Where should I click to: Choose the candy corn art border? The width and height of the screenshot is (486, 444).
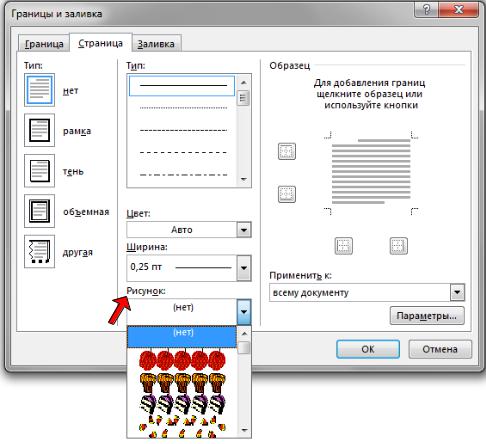[x=183, y=426]
